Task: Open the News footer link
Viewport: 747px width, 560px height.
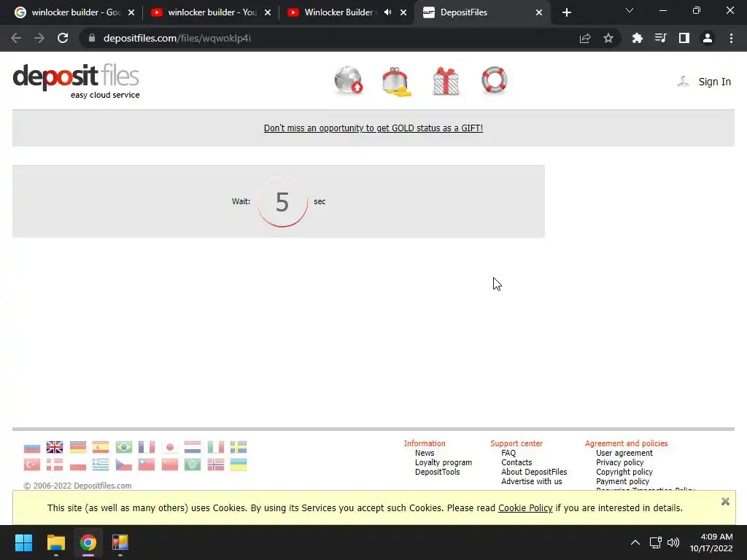Action: pyautogui.click(x=425, y=453)
